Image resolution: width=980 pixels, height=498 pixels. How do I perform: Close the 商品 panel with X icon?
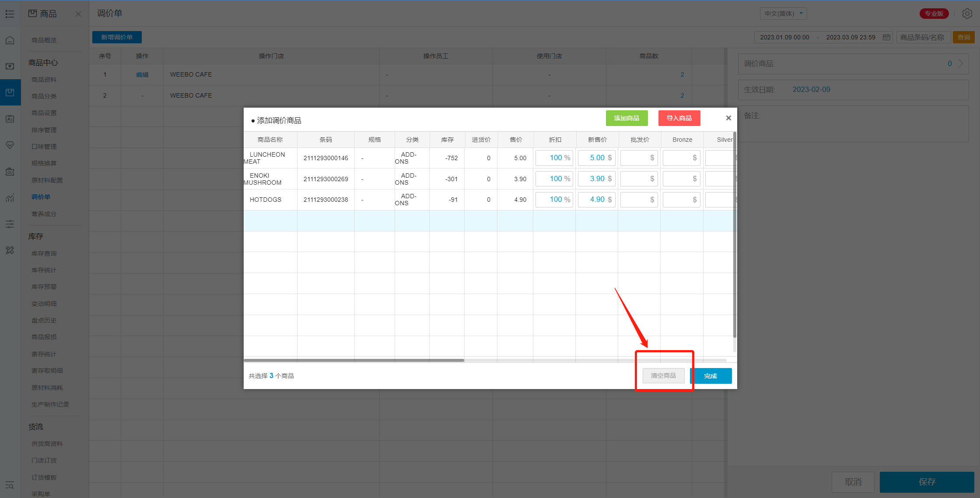point(78,14)
